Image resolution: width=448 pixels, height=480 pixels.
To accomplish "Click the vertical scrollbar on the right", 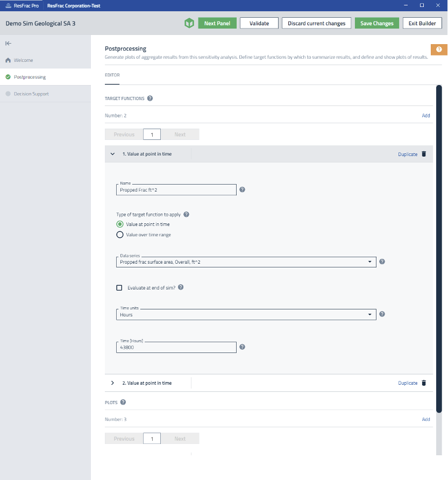I will coord(439,248).
